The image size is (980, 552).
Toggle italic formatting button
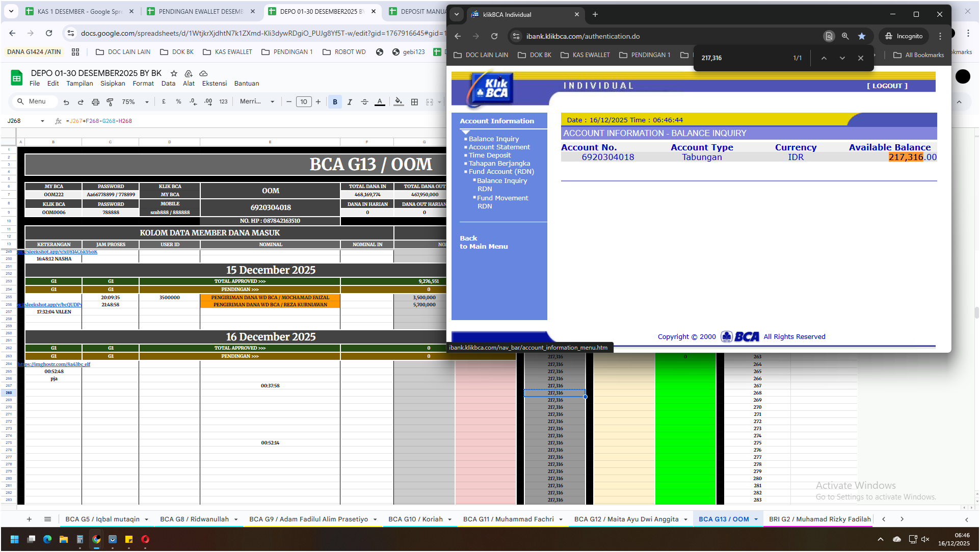click(350, 102)
